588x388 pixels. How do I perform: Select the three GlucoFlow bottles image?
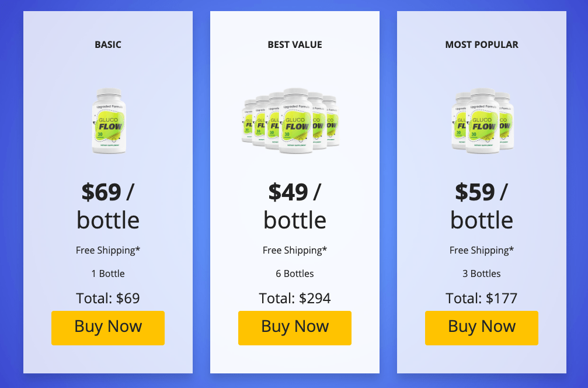(482, 121)
